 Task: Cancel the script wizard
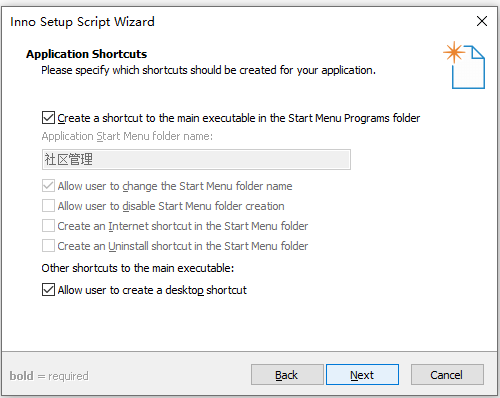[x=447, y=375]
